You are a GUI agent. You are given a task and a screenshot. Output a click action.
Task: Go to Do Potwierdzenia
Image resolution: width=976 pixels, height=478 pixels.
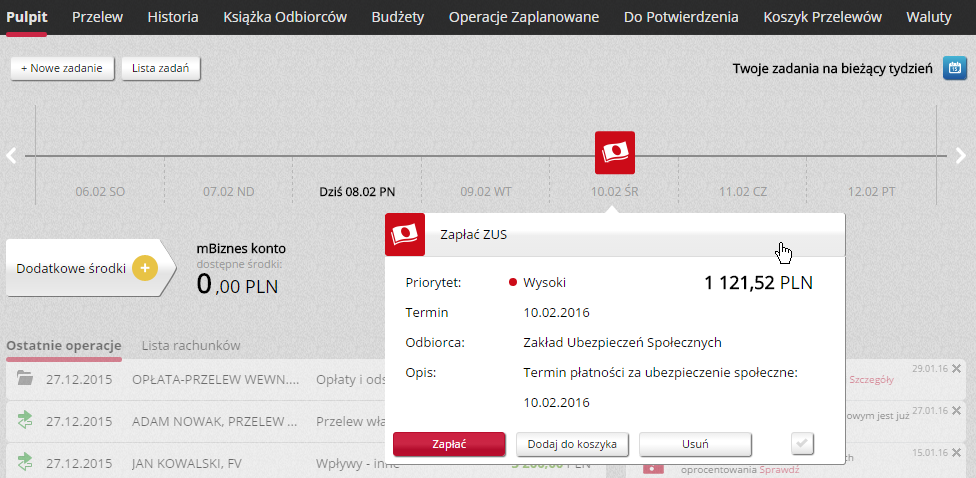682,17
